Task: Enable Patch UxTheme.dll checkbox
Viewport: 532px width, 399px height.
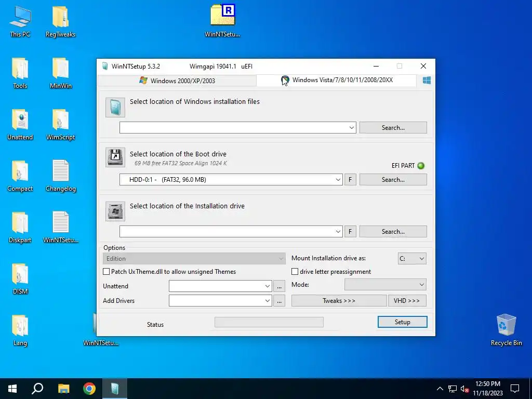Action: [106, 271]
